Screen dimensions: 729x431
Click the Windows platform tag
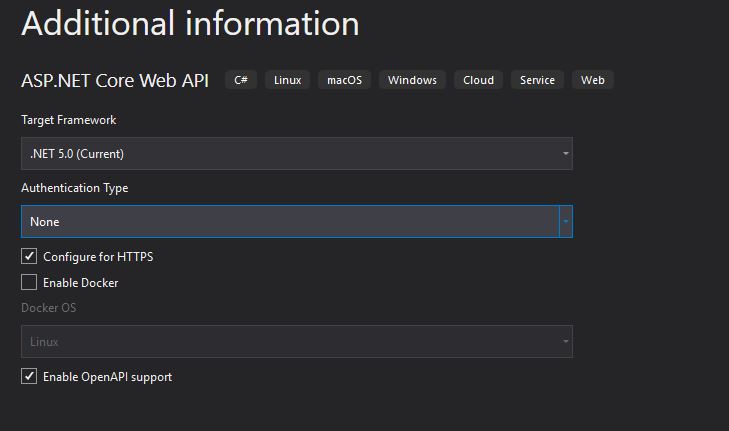(x=412, y=80)
